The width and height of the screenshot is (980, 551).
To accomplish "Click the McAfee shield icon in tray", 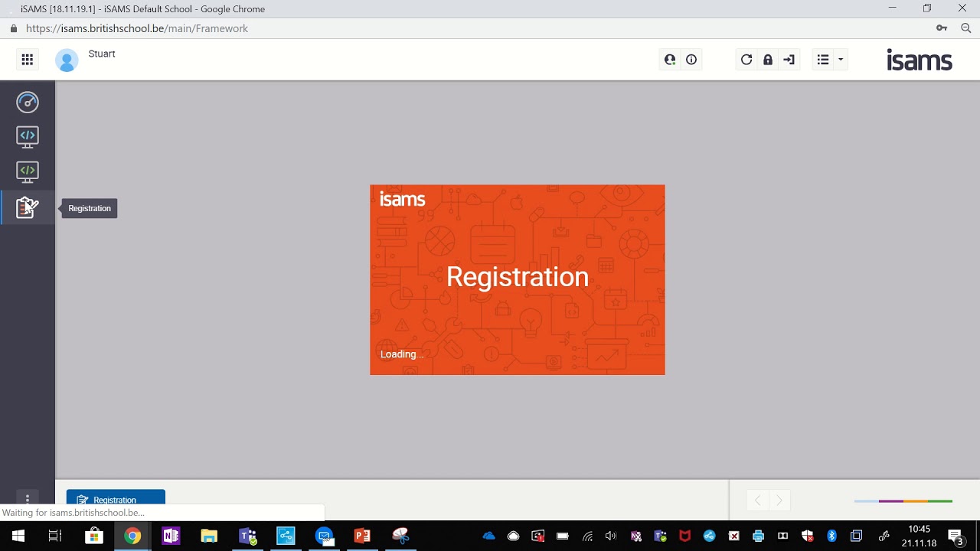I will (684, 536).
